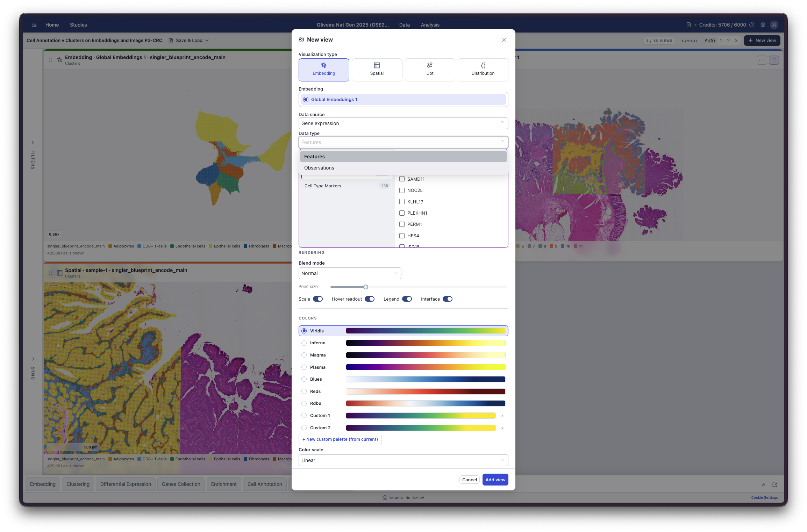The width and height of the screenshot is (807, 532).
Task: Select the Magma color palette
Action: [x=403, y=355]
